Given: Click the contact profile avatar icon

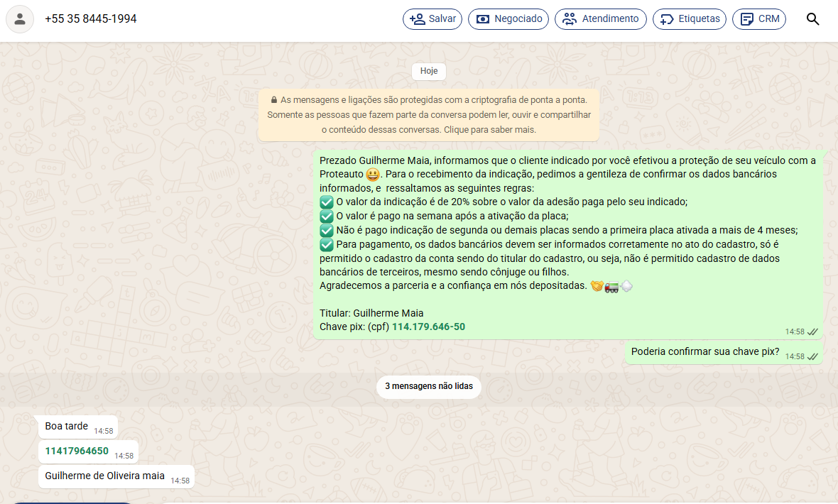Looking at the screenshot, I should pos(20,19).
